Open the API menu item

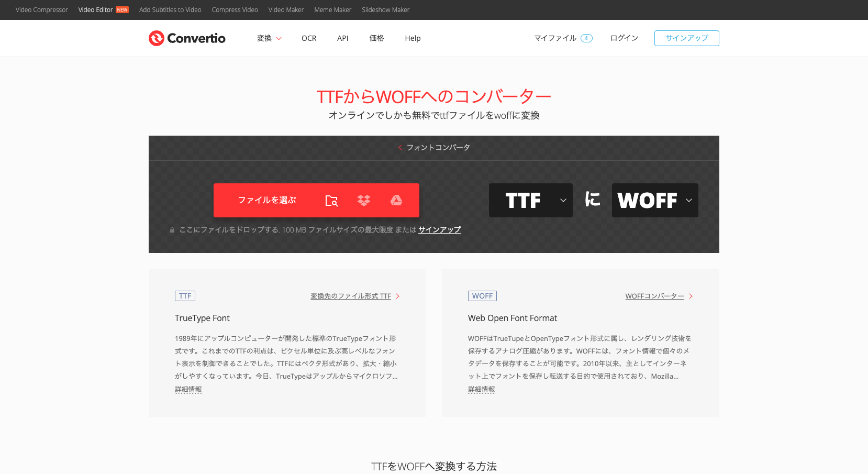[x=343, y=38]
